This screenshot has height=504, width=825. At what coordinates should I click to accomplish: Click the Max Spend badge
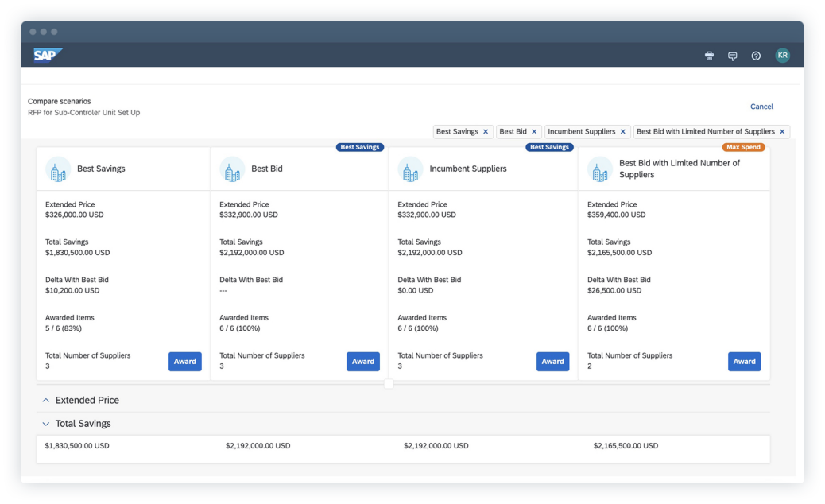[743, 147]
